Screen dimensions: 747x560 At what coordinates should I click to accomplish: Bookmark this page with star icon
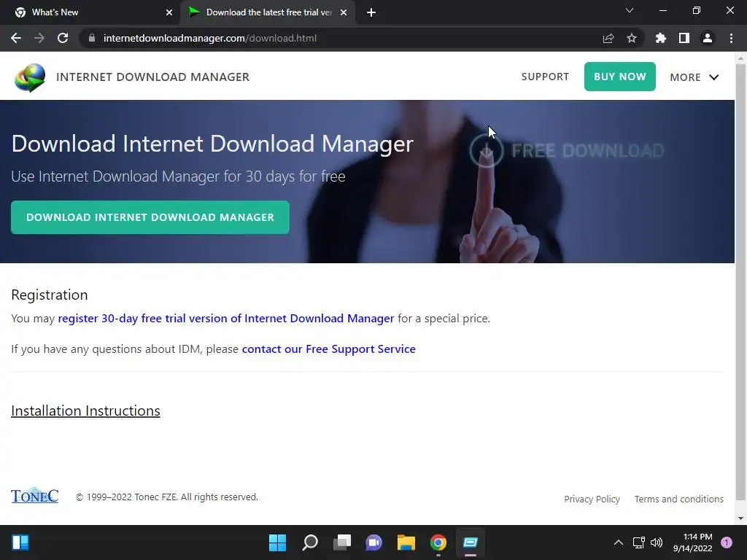pos(632,38)
